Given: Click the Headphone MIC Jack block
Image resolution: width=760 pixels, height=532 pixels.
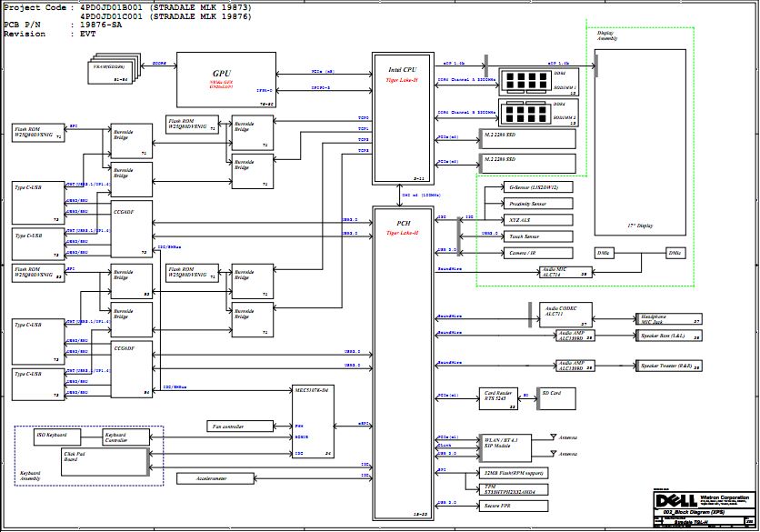Looking at the screenshot, I should click(x=669, y=319).
